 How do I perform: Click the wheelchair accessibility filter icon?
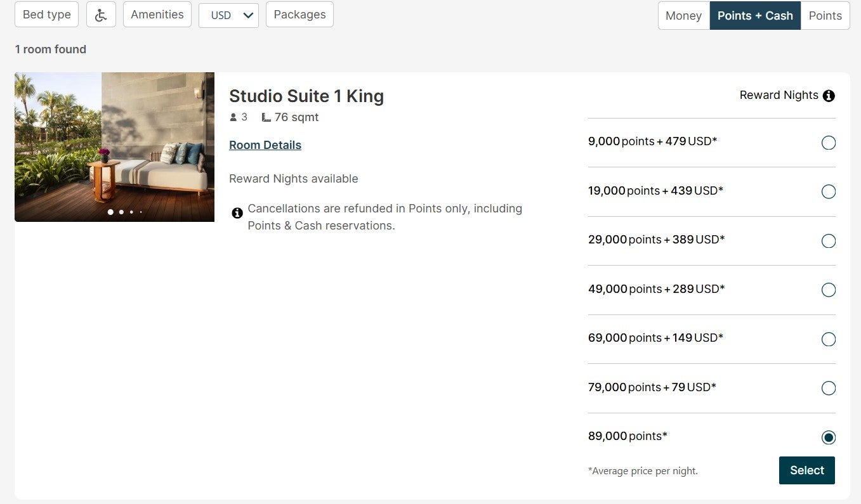[x=101, y=15]
